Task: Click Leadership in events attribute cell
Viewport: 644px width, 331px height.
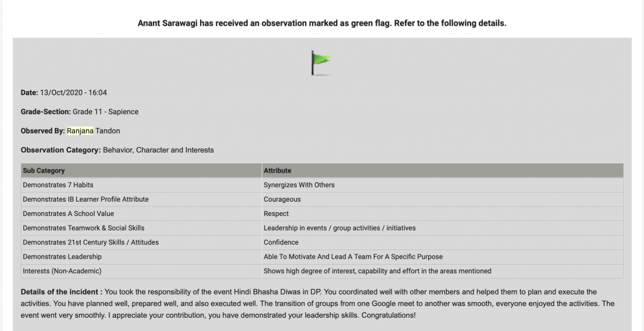Action: [442, 228]
